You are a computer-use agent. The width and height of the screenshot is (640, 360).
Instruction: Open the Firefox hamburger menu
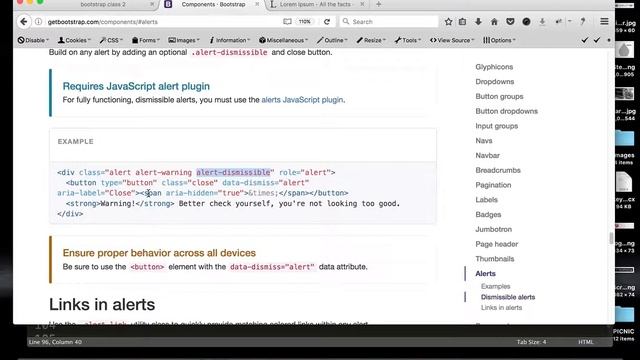(604, 21)
